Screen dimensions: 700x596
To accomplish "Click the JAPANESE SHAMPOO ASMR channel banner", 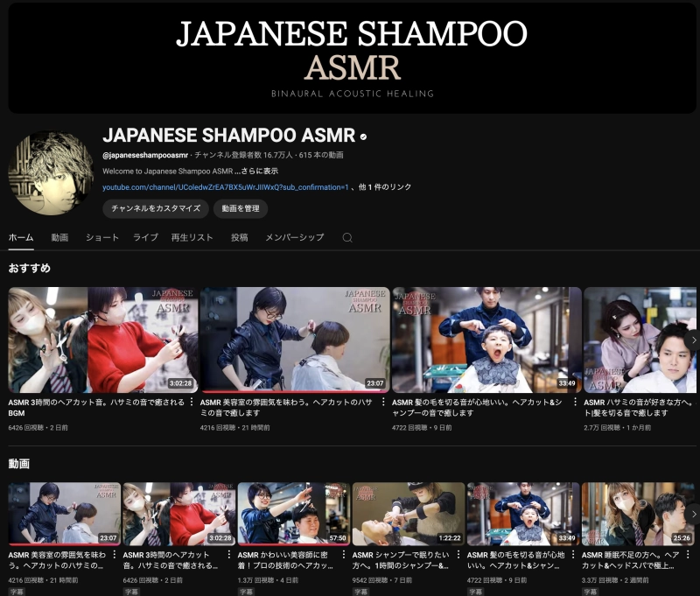I will 353,58.
